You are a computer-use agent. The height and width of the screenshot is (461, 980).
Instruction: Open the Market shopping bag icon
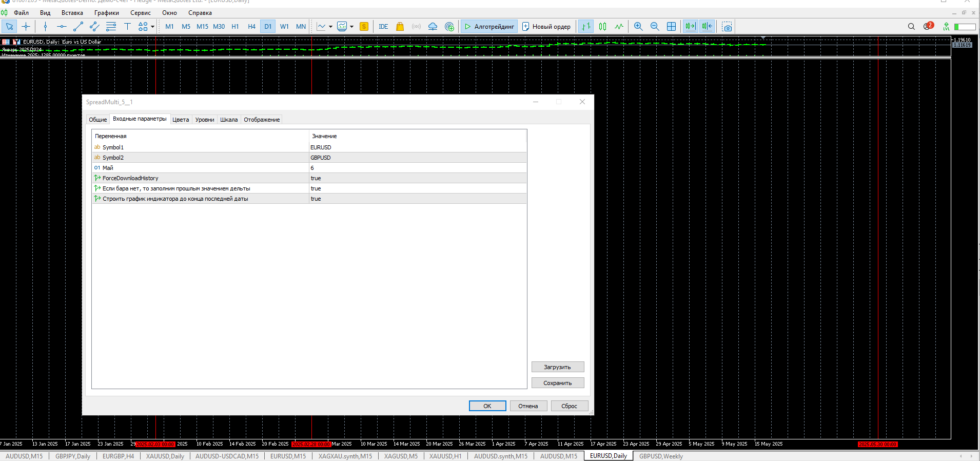pyautogui.click(x=400, y=27)
